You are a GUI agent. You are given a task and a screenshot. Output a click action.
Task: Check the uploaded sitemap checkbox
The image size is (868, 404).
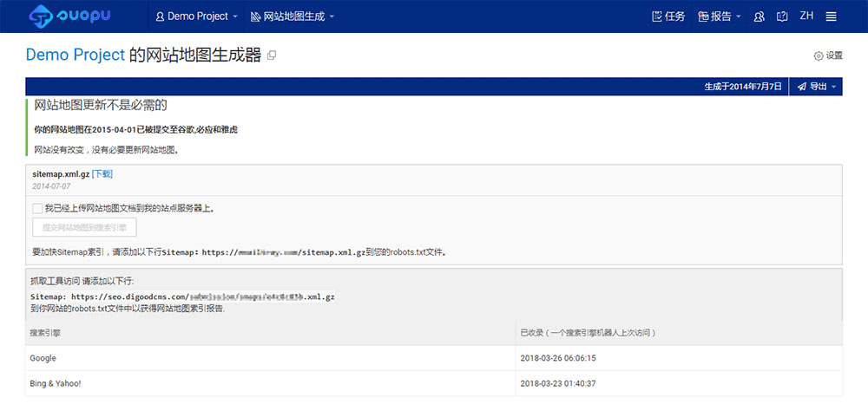pyautogui.click(x=37, y=208)
